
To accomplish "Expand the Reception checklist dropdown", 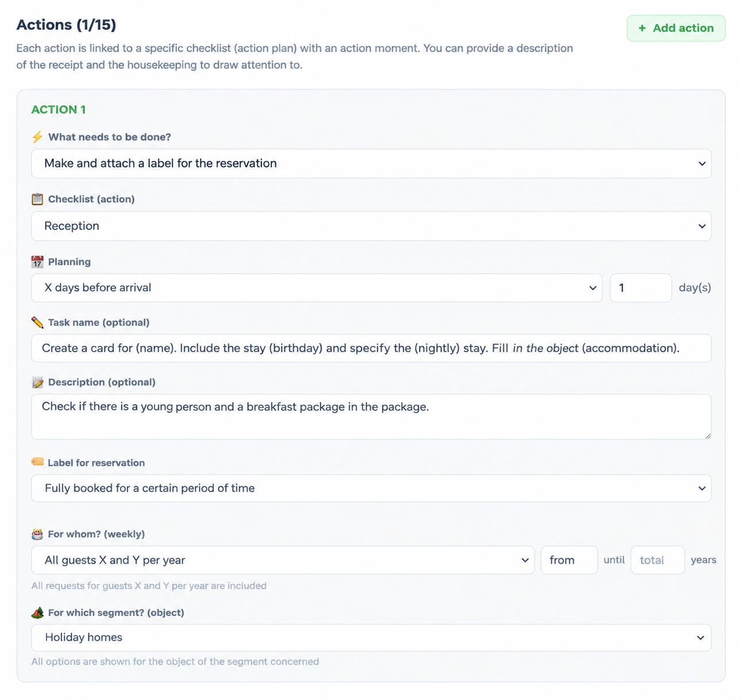I will pos(371,226).
